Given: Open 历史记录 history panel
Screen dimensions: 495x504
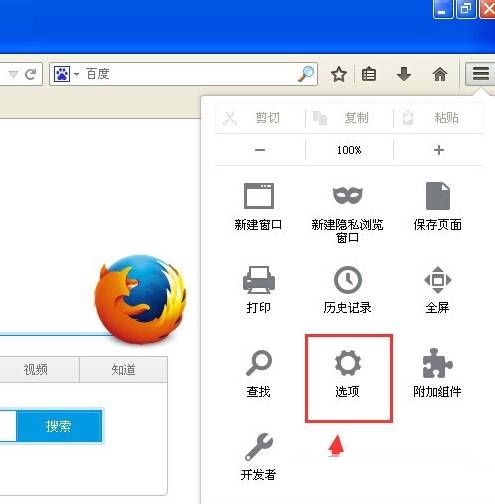Looking at the screenshot, I should pos(347,289).
